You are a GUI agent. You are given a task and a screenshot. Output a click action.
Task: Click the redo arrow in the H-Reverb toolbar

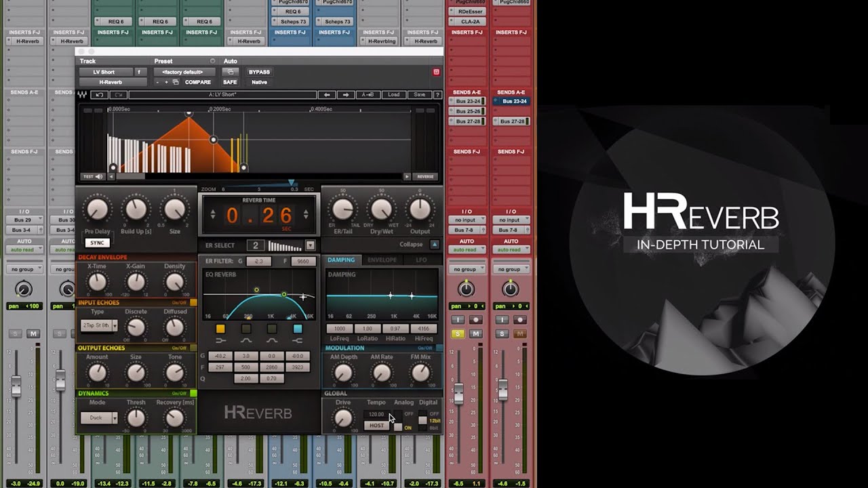coord(117,95)
